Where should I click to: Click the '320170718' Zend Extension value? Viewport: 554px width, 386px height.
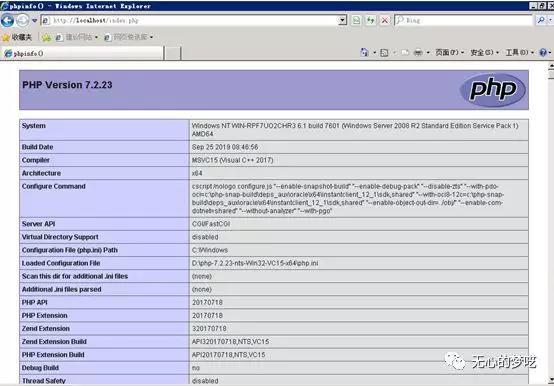209,328
